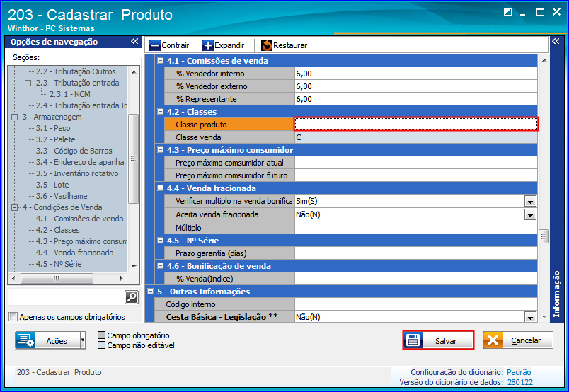Click the Cancelar button
569x392 pixels.
coord(518,340)
